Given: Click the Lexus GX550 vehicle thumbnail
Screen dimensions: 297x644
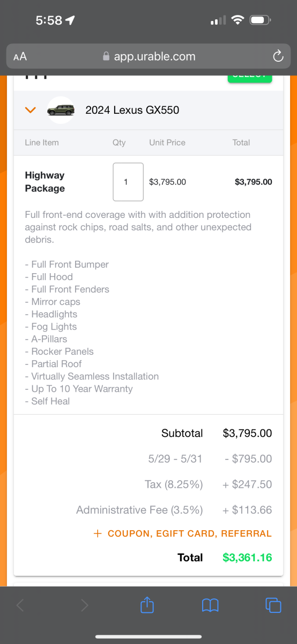Looking at the screenshot, I should coord(61,110).
